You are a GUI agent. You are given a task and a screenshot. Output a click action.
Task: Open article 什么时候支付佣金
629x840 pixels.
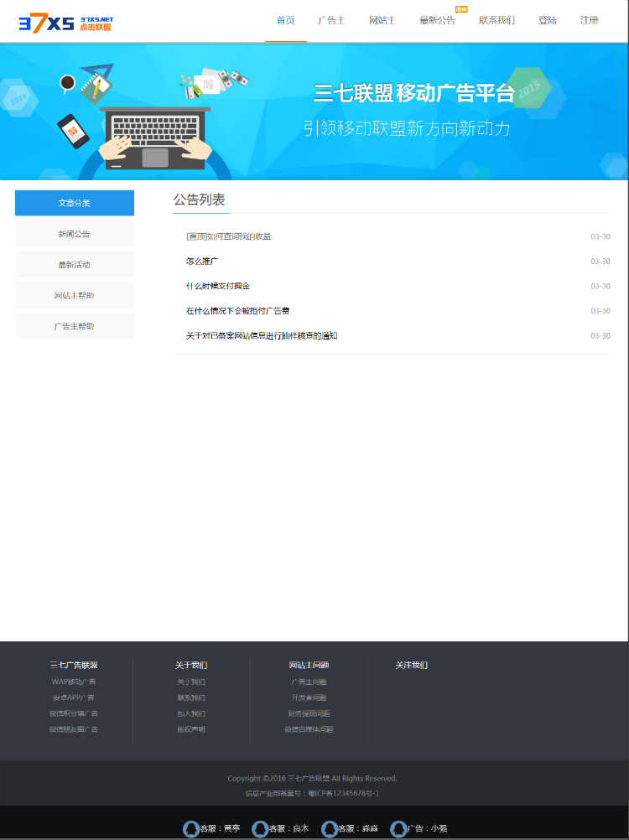coord(218,286)
